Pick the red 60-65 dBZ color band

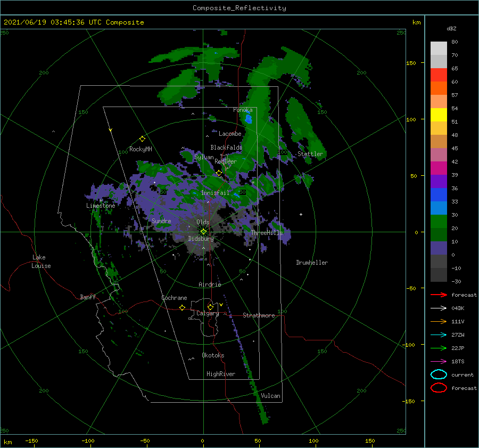(x=439, y=75)
